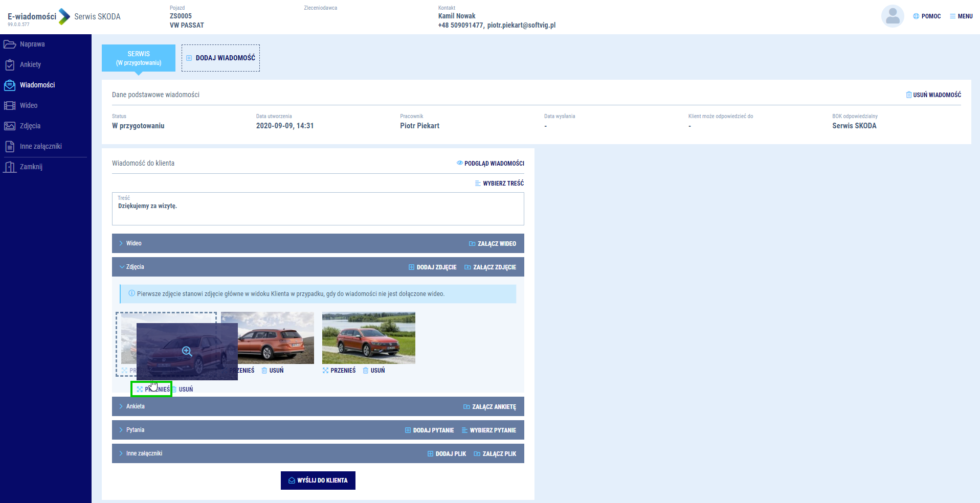The width and height of the screenshot is (980, 503).
Task: Open Inne załączniki in sidebar
Action: click(x=40, y=147)
